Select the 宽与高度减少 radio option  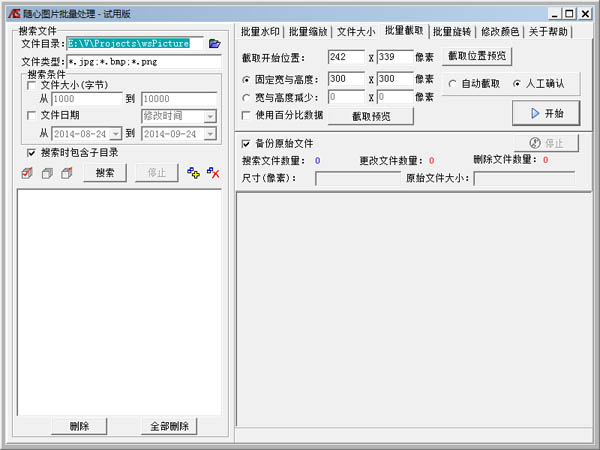click(x=247, y=97)
